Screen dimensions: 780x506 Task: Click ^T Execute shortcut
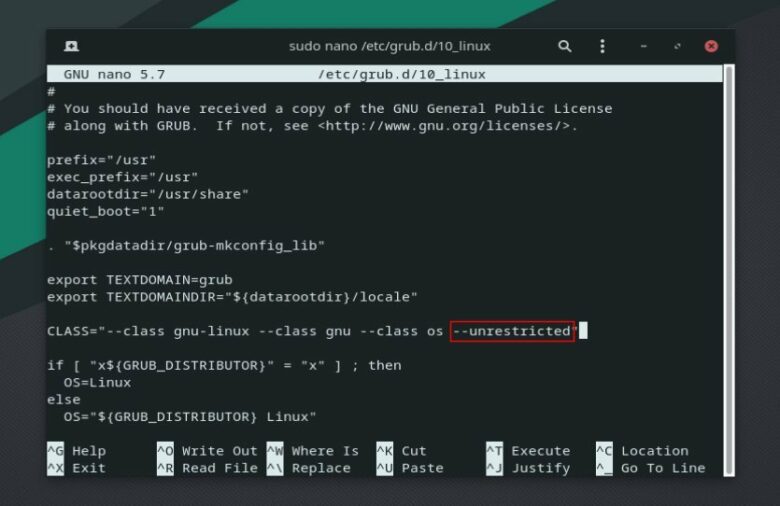(x=528, y=451)
